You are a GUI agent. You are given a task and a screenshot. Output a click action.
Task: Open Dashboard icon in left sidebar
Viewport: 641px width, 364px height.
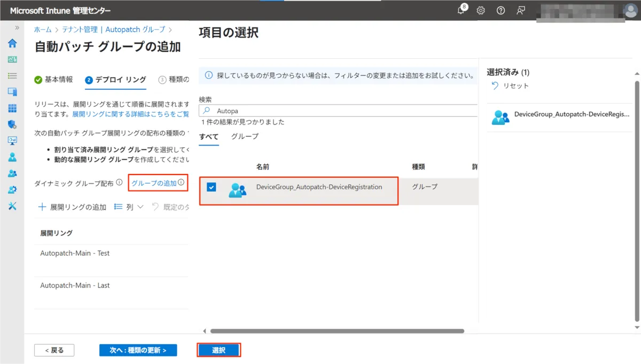[x=12, y=60]
